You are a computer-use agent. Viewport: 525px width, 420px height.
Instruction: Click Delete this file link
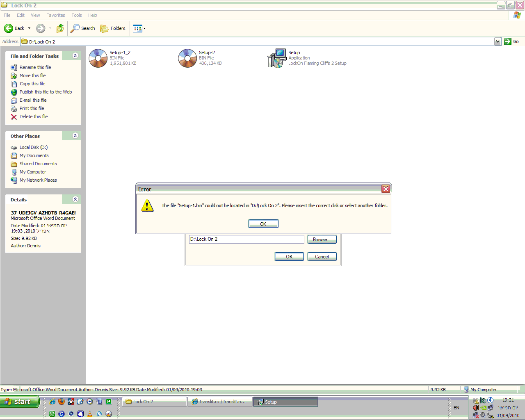pos(34,116)
